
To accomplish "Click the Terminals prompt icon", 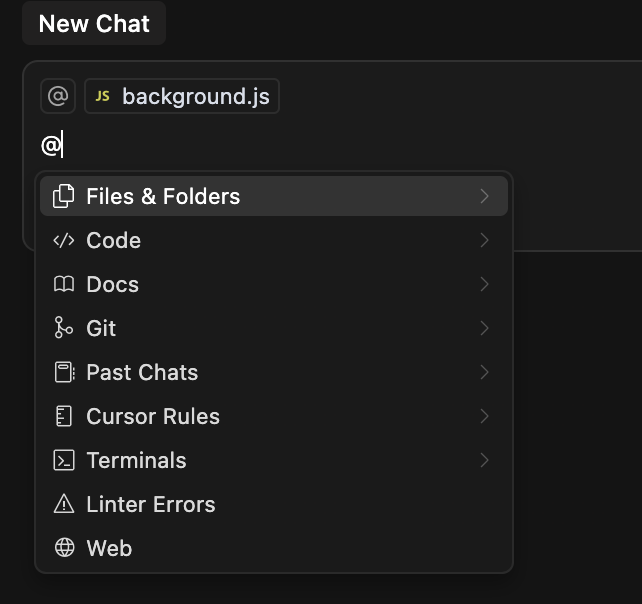I will (64, 460).
